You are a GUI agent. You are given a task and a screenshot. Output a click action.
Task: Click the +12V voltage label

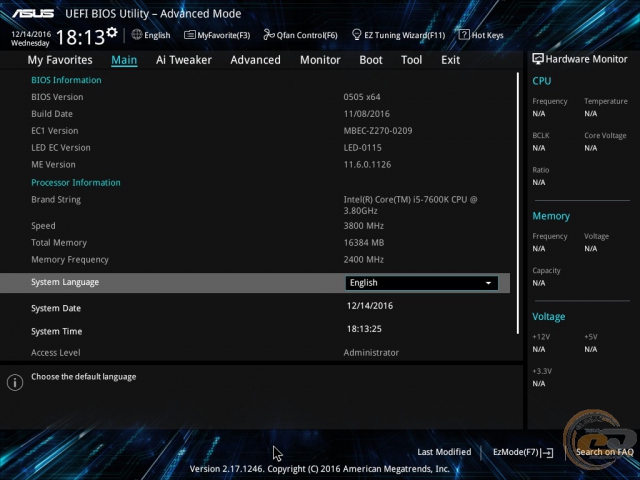[x=541, y=337]
